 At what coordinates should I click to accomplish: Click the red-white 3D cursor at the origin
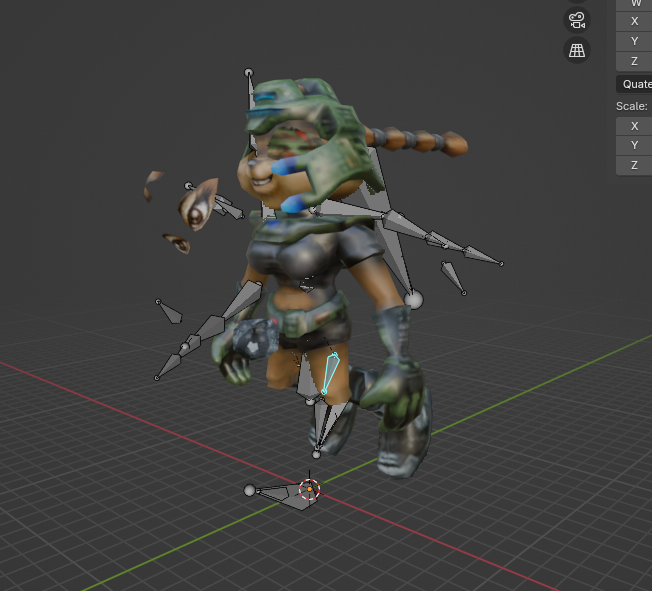[x=309, y=489]
